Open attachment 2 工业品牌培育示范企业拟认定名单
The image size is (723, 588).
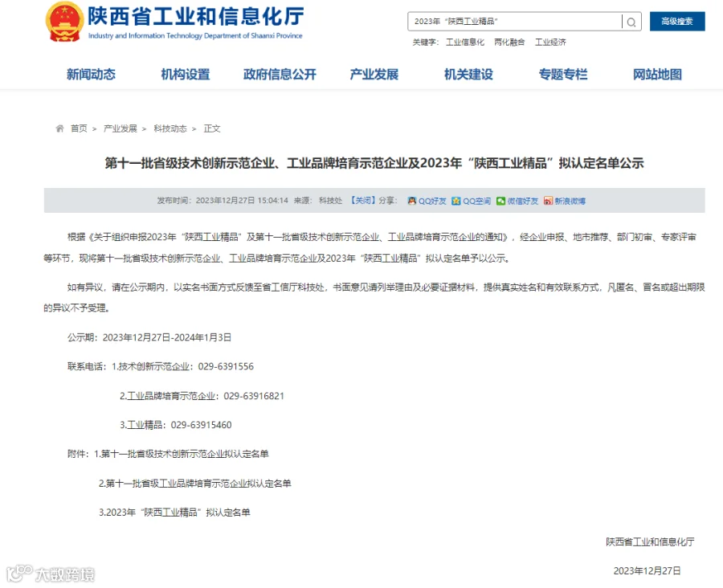195,484
